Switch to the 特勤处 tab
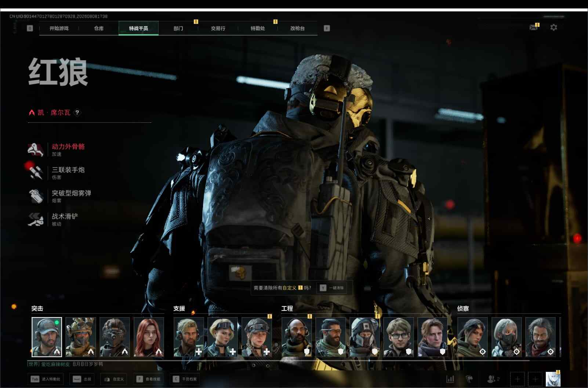The image size is (588, 388). tap(258, 28)
